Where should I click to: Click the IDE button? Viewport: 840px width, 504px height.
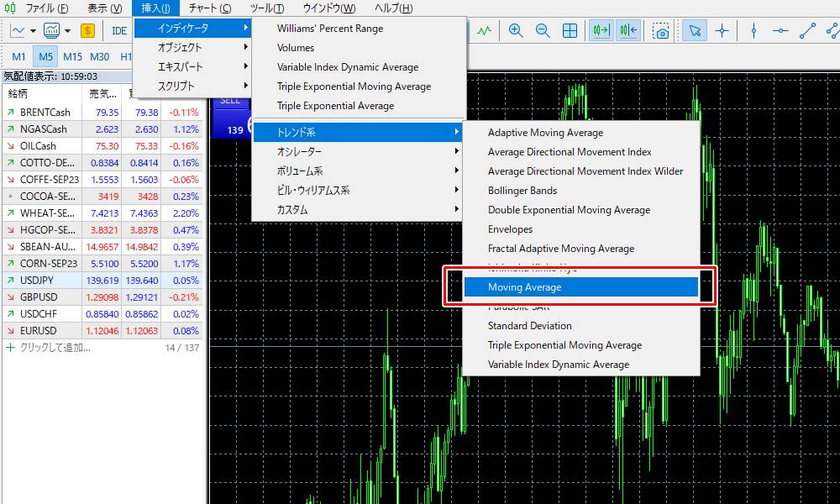pos(118,30)
